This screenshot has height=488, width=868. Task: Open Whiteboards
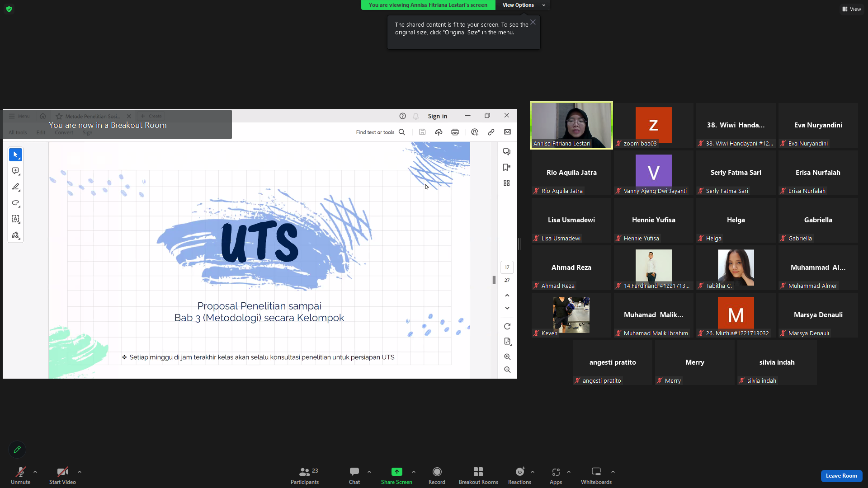[x=596, y=475]
